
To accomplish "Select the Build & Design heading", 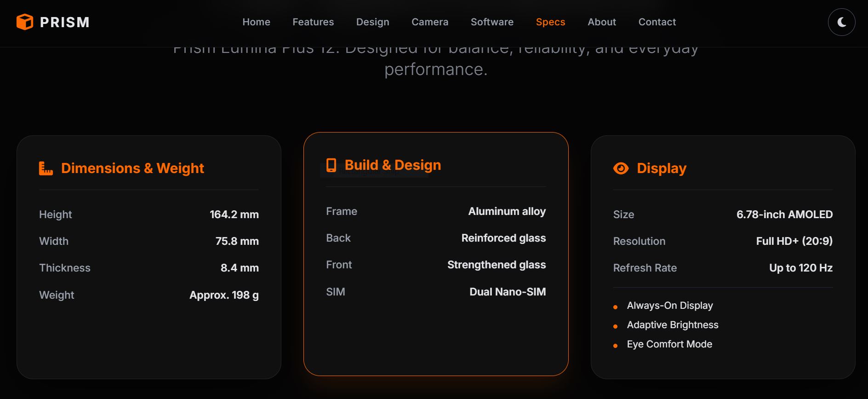I will 393,165.
